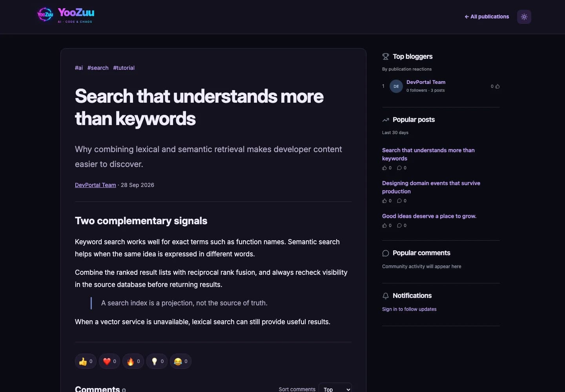React with the light bulb emoji

157,361
